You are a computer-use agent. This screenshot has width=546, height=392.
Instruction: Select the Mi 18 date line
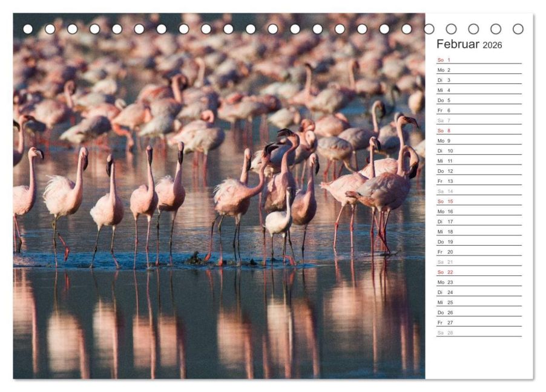click(x=479, y=232)
